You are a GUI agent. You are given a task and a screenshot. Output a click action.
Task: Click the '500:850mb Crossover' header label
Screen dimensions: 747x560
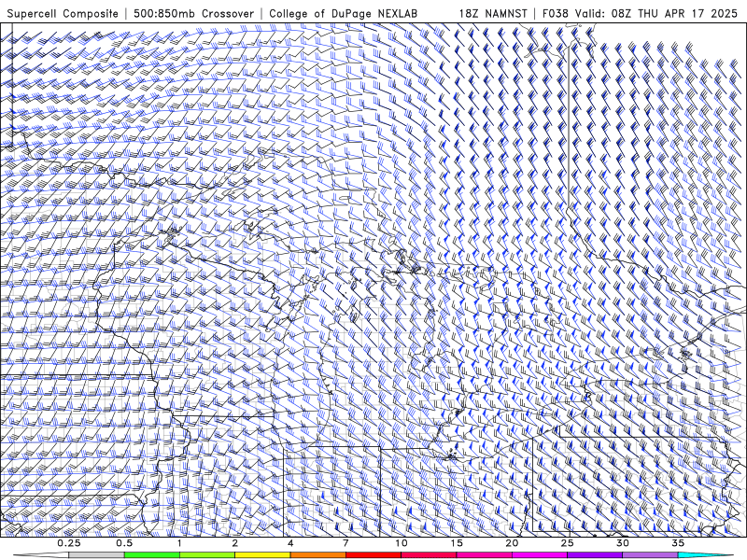pos(194,14)
